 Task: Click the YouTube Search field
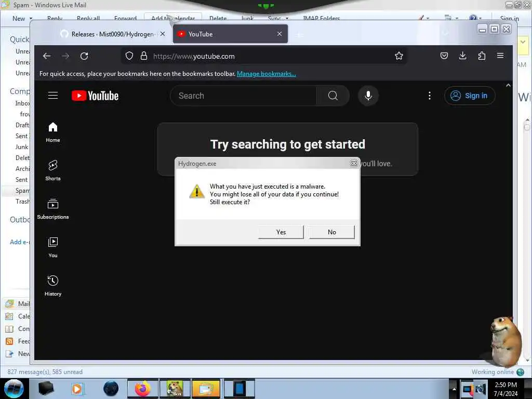click(244, 96)
